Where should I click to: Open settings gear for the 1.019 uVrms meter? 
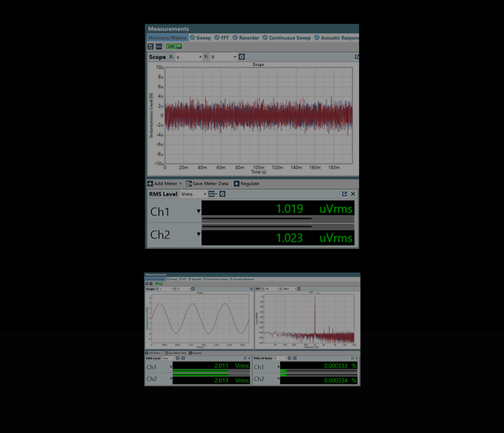(x=222, y=194)
